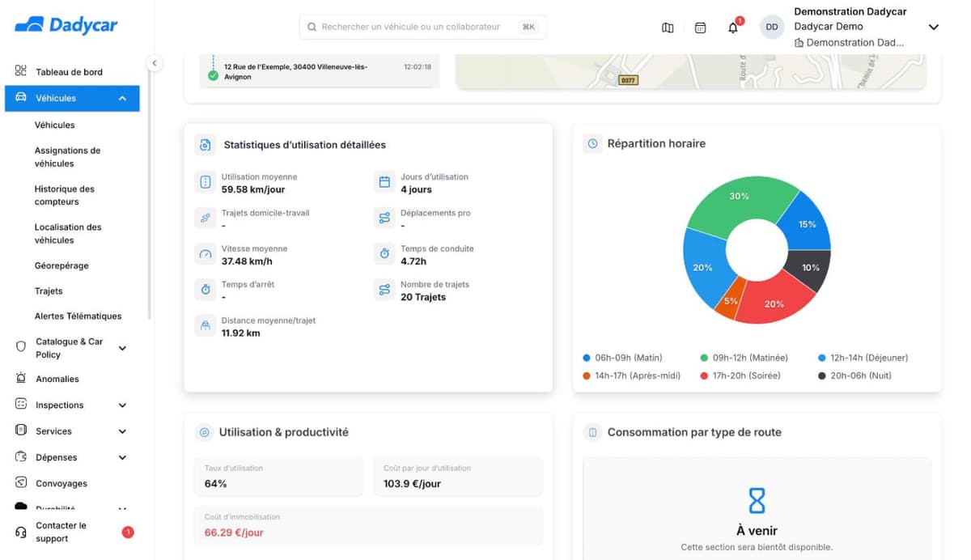Click the clock icon beside Répartition horaire
This screenshot has height=560, width=971.
[x=592, y=143]
